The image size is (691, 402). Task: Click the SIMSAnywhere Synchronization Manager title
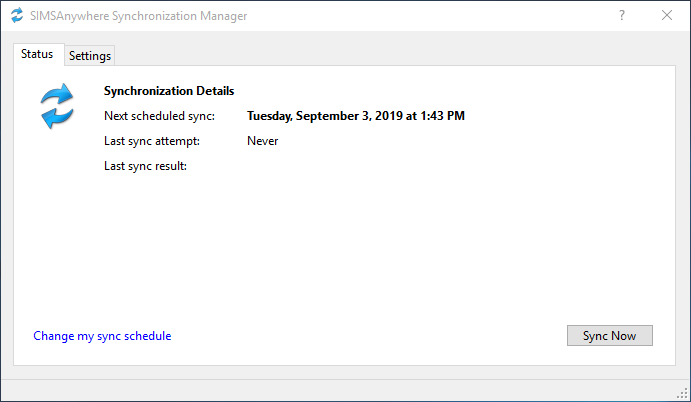click(x=138, y=16)
